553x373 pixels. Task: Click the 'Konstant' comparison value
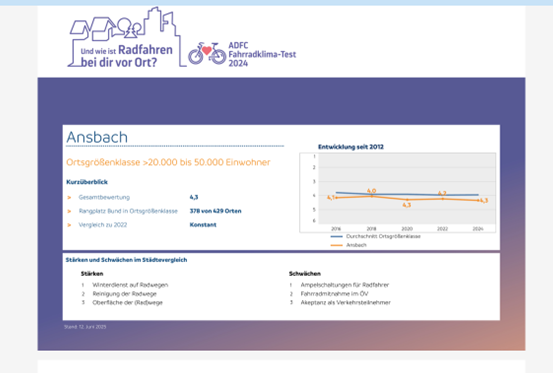(203, 225)
